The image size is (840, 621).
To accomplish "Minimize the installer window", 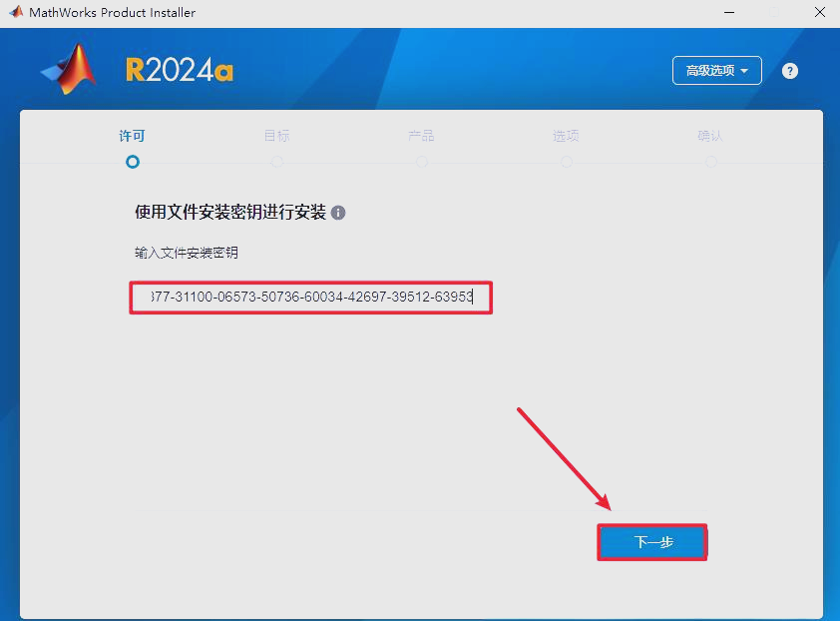I will 729,12.
